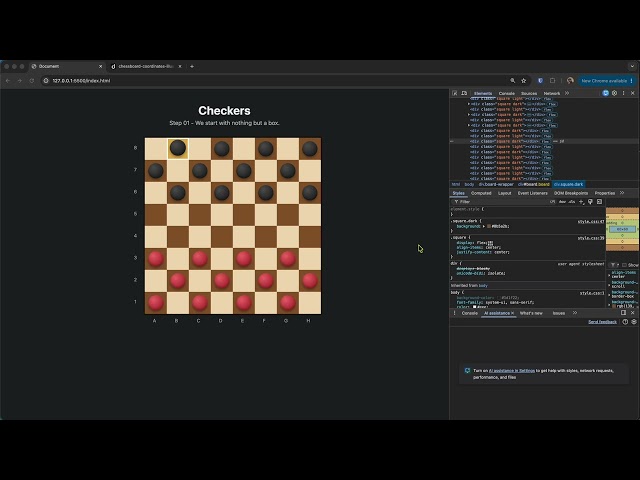Image resolution: width=640 pixels, height=480 pixels.
Task: Open DevTools settings gear
Action: 614,93
